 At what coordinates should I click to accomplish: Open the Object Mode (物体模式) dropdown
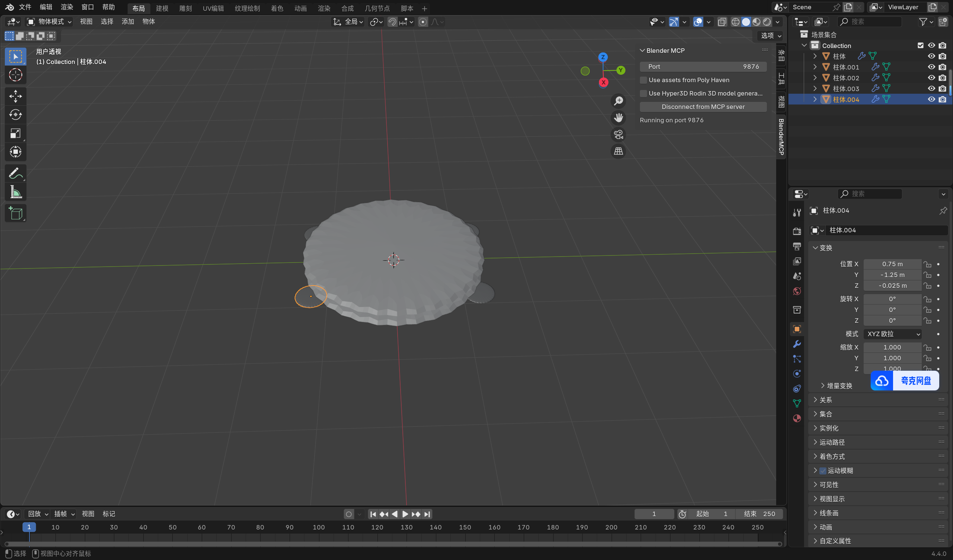click(x=49, y=22)
